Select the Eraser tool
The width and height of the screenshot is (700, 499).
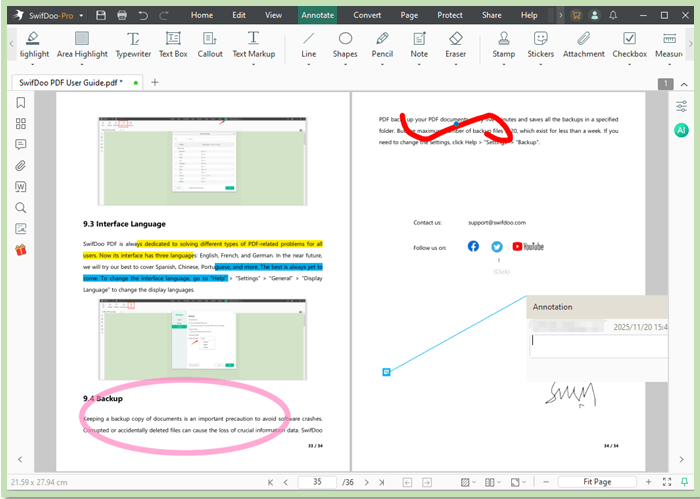tap(455, 45)
